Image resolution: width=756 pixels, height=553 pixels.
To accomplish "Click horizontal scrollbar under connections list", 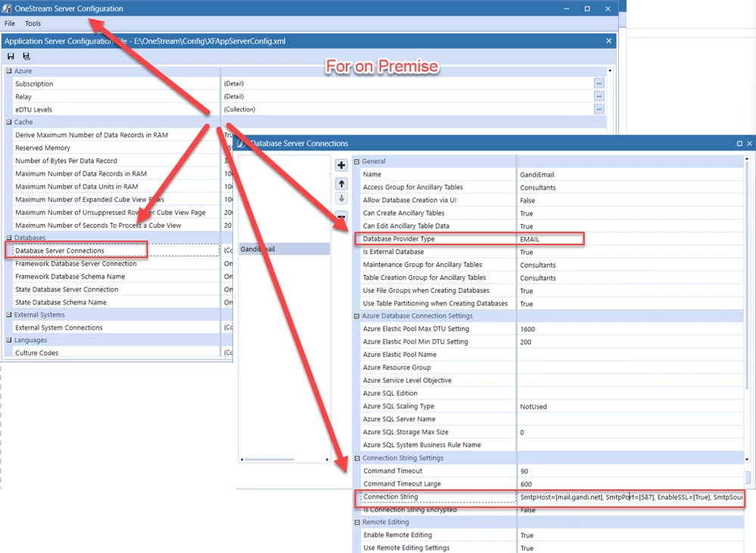I will coord(270,459).
